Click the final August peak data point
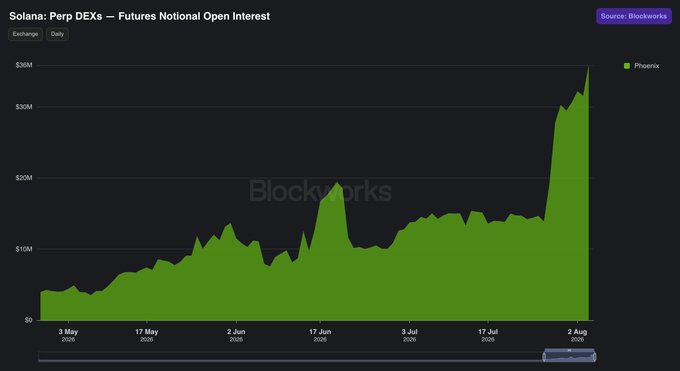Image resolution: width=680 pixels, height=371 pixels. coord(588,66)
